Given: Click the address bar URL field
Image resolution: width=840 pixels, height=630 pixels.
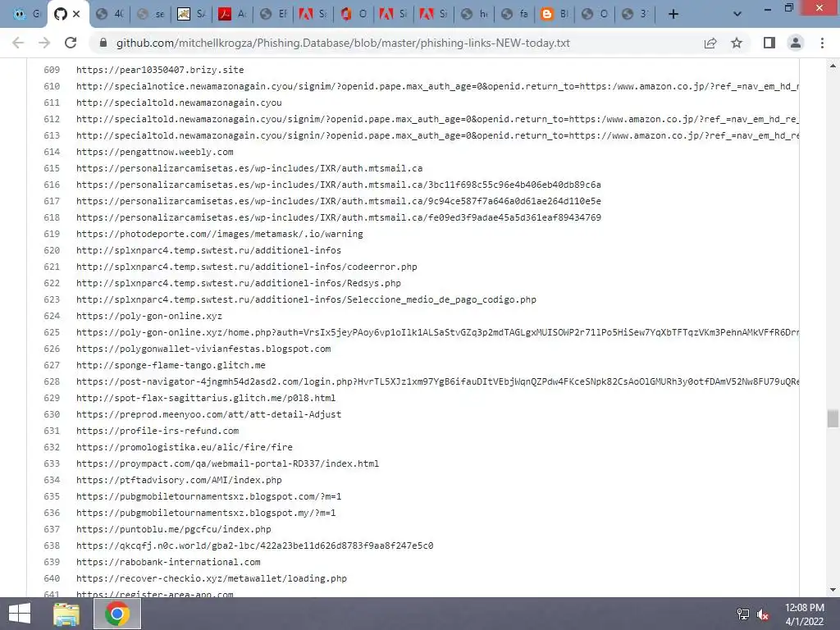Looking at the screenshot, I should coord(343,43).
